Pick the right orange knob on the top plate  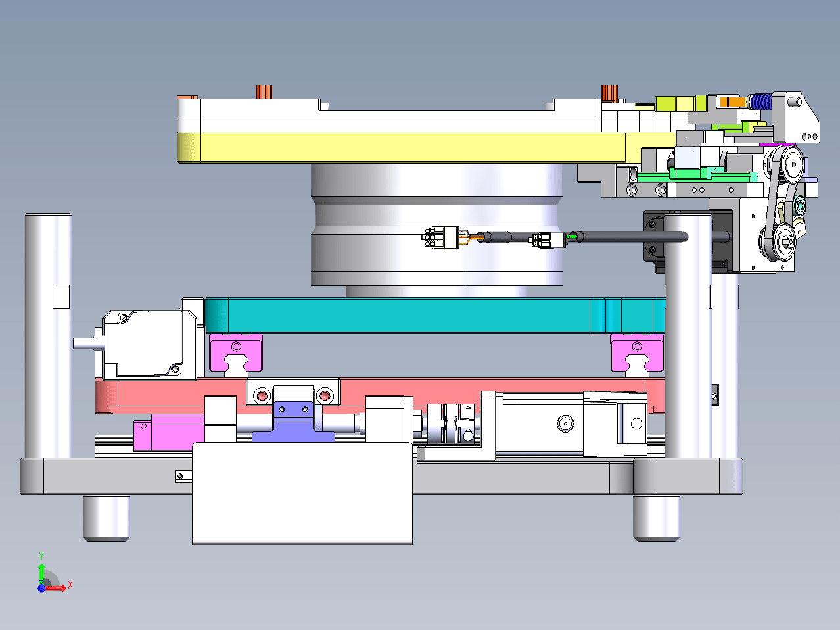coord(610,93)
